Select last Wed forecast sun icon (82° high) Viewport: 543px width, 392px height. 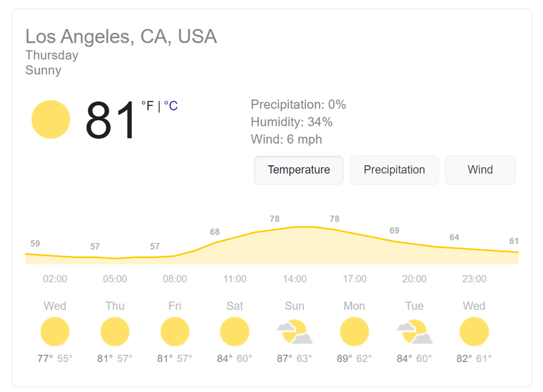coord(474,331)
